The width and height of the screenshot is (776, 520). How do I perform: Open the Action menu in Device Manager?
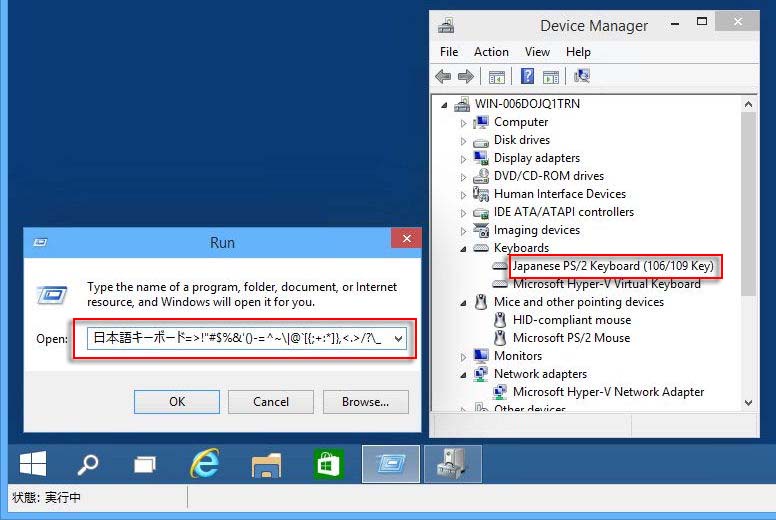click(491, 52)
